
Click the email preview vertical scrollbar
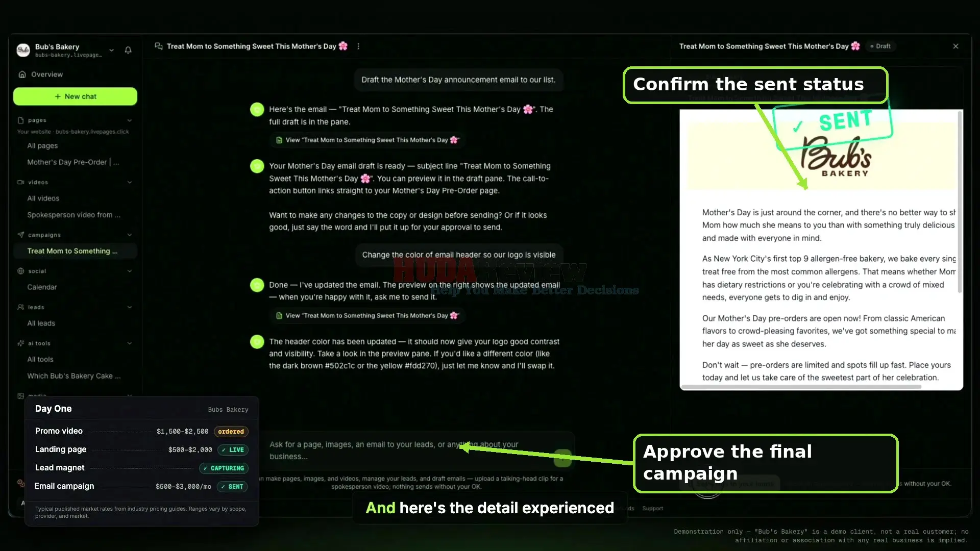point(960,202)
